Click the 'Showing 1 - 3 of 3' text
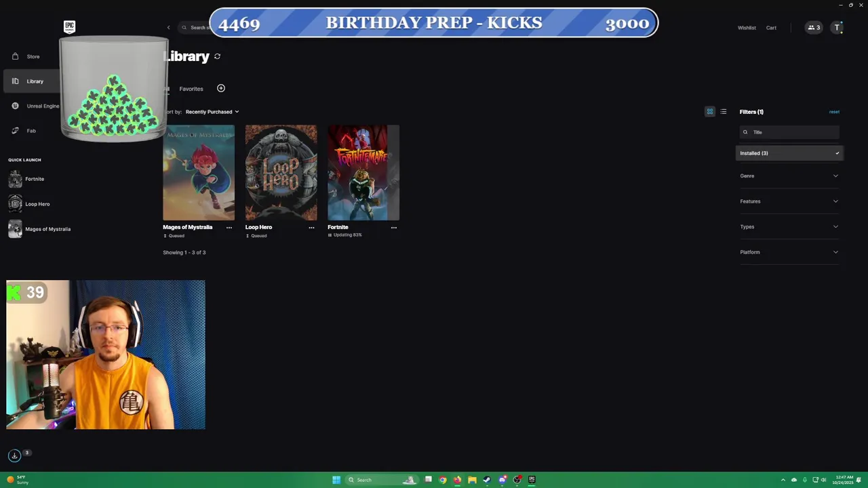 [184, 253]
